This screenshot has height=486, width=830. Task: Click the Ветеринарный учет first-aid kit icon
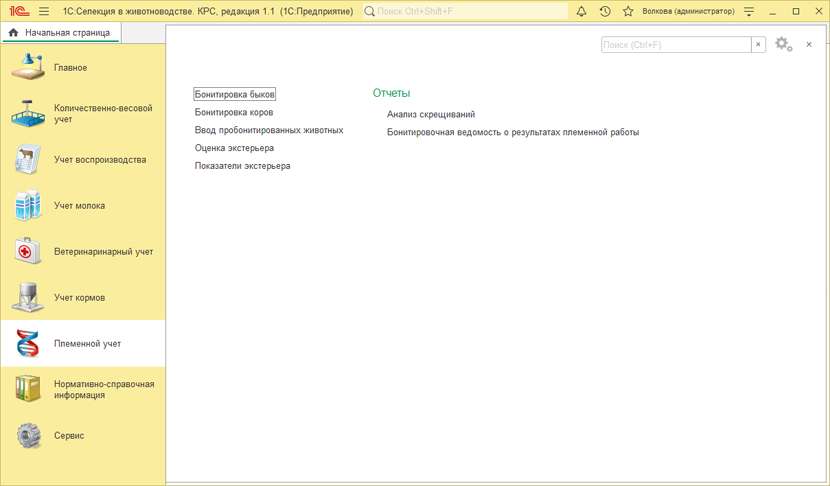pos(28,252)
